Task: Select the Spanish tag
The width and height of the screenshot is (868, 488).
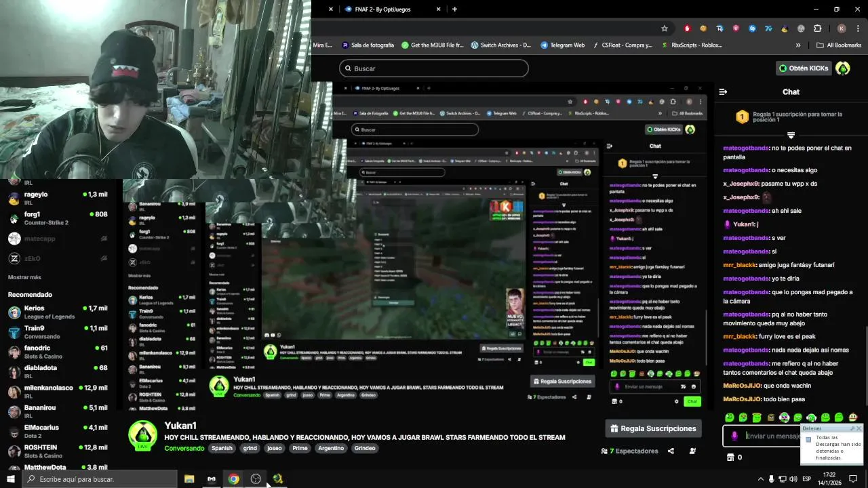Action: click(x=222, y=448)
